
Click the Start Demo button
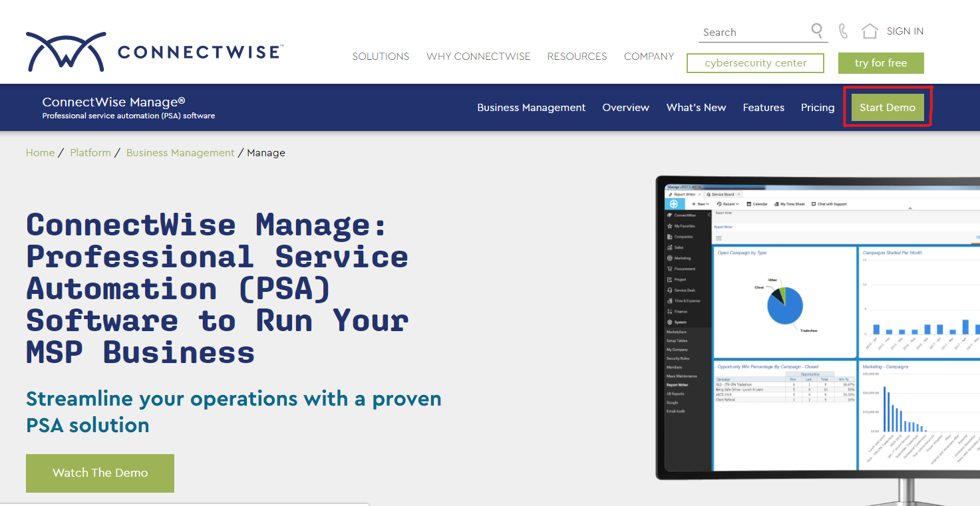(888, 107)
